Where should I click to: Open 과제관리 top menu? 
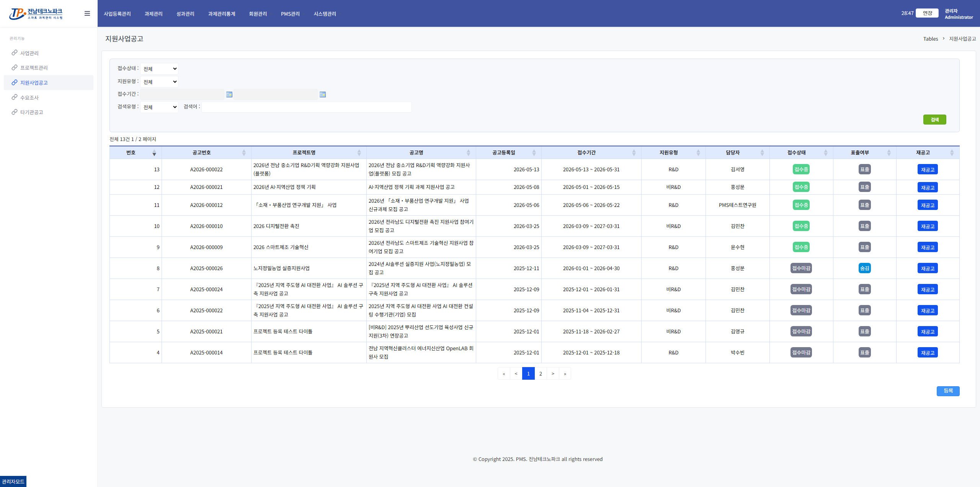point(154,14)
